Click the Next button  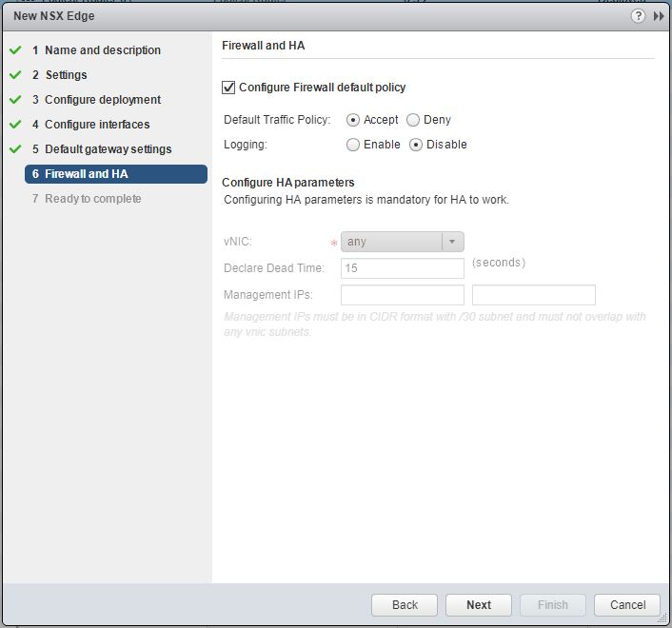coord(479,605)
